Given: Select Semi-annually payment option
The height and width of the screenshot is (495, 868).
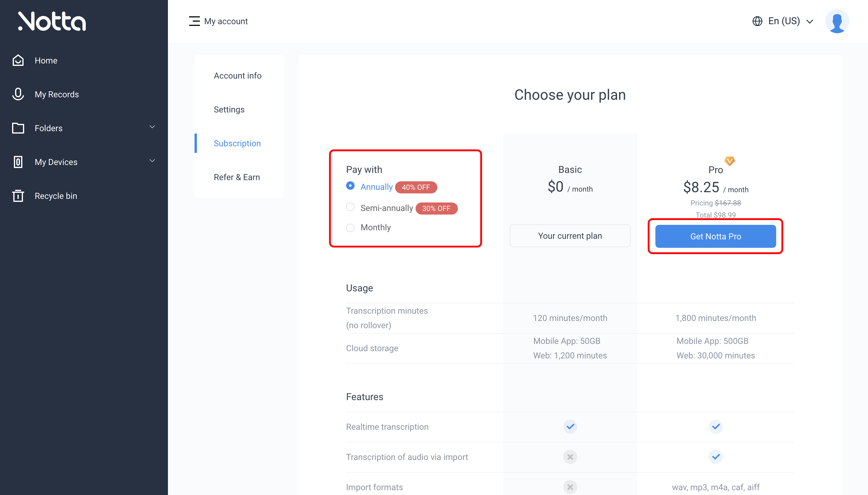Looking at the screenshot, I should tap(350, 207).
